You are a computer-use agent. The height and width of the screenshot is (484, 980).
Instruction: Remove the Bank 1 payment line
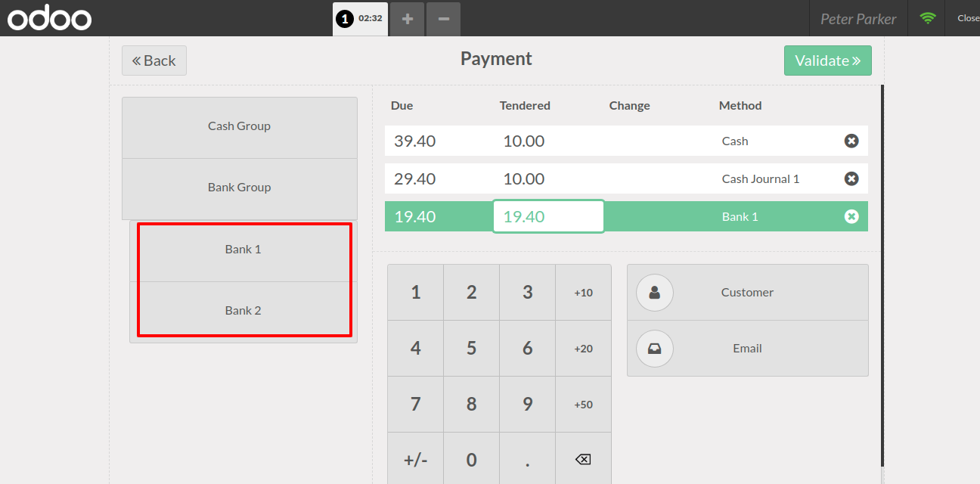coord(851,216)
